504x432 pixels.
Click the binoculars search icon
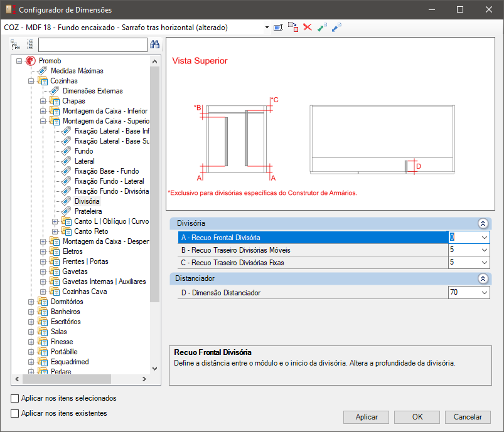(154, 45)
